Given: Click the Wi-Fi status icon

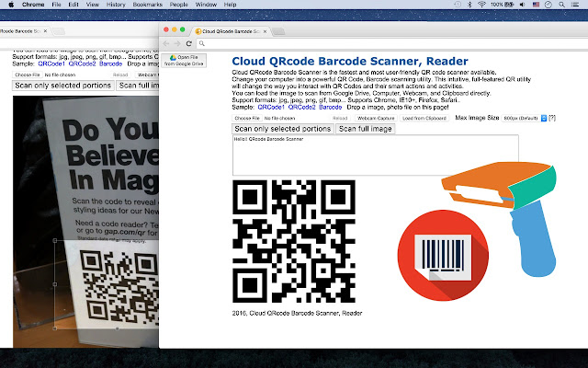Looking at the screenshot, I should [x=481, y=5].
